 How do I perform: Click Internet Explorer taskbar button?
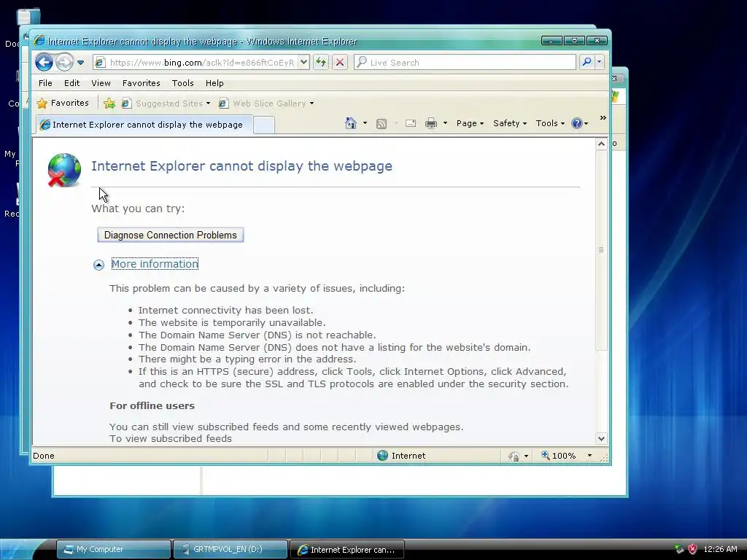point(347,550)
